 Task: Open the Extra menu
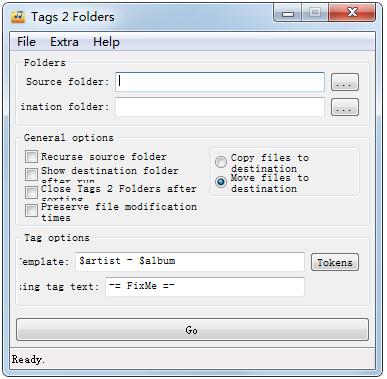[x=64, y=42]
